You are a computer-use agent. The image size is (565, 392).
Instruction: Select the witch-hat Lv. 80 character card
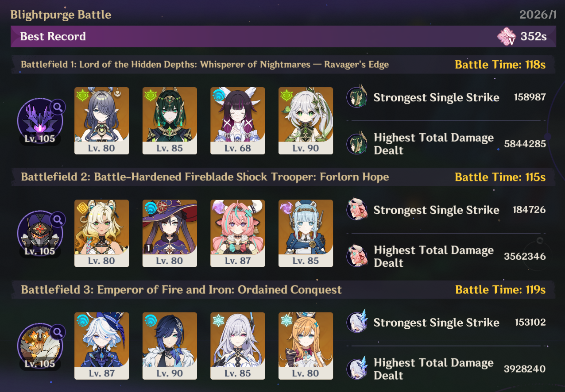pyautogui.click(x=170, y=233)
